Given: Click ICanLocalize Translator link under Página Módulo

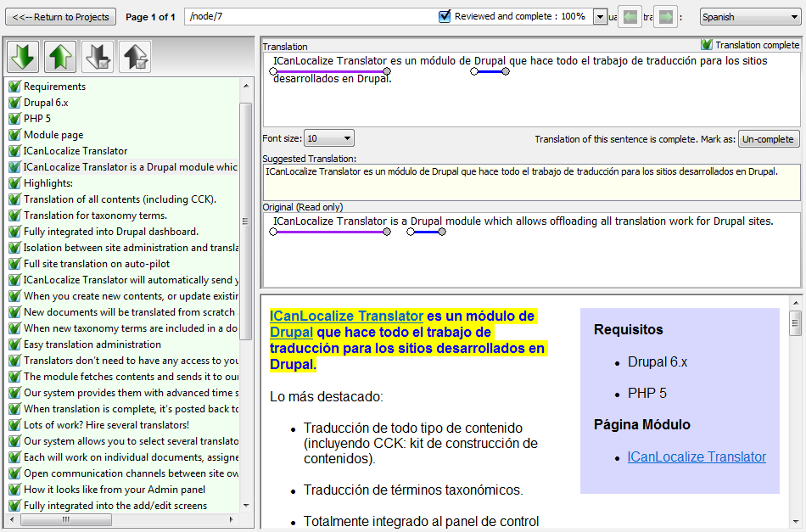Looking at the screenshot, I should (697, 457).
